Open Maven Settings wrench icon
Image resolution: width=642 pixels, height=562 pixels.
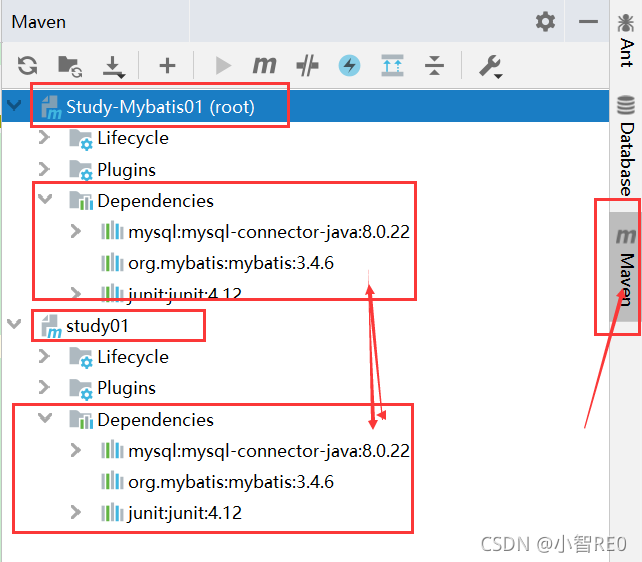(490, 66)
